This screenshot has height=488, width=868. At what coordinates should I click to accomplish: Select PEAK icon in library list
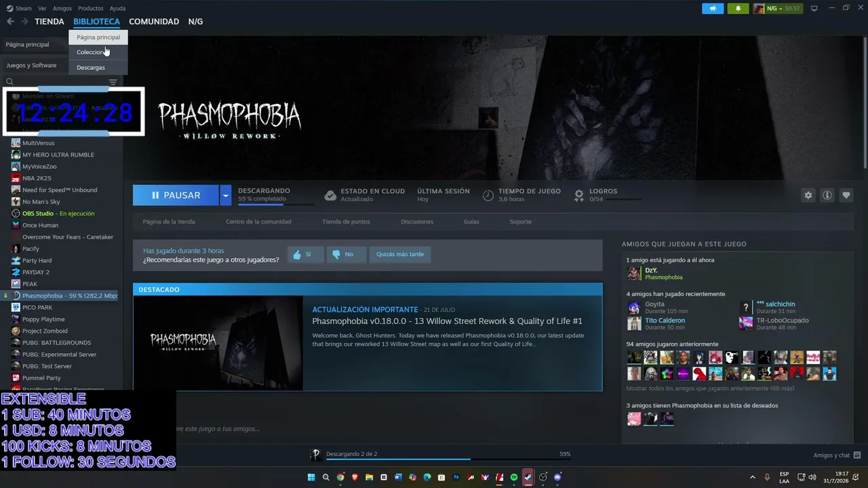pos(16,284)
